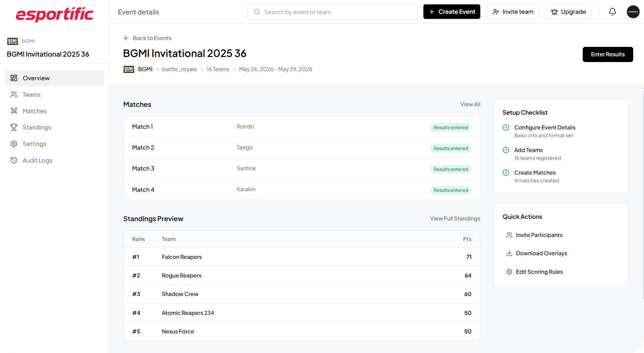Open View Full Standings link
The image size is (644, 353).
tap(455, 218)
